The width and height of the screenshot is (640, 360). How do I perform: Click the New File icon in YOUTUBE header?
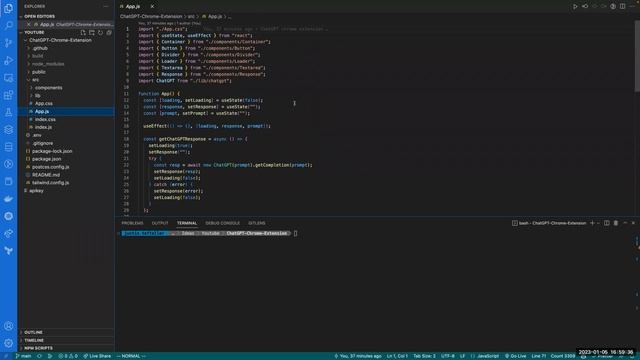pos(83,32)
